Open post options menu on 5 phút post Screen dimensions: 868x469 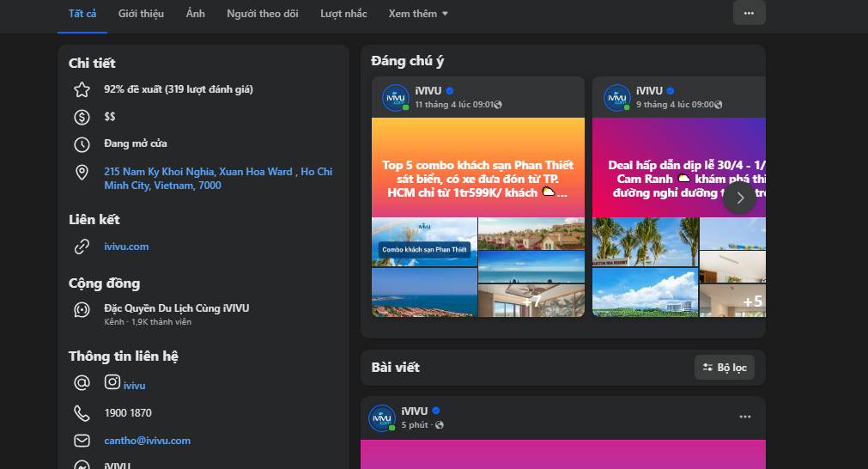click(x=744, y=417)
